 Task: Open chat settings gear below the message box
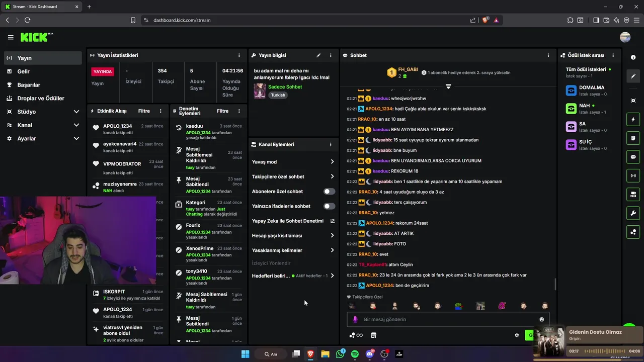click(517, 335)
